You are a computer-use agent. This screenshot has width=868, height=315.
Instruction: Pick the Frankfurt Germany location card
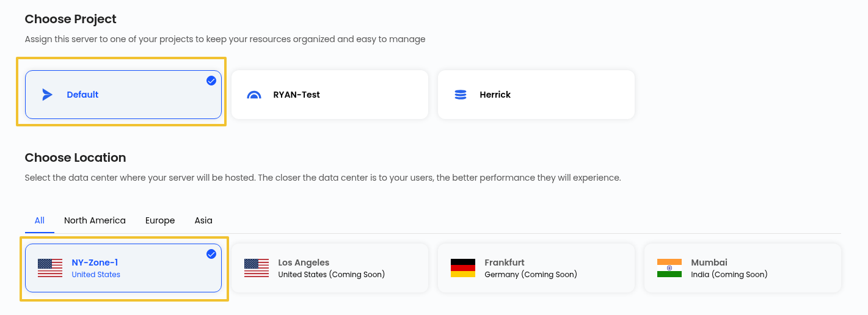coord(536,268)
